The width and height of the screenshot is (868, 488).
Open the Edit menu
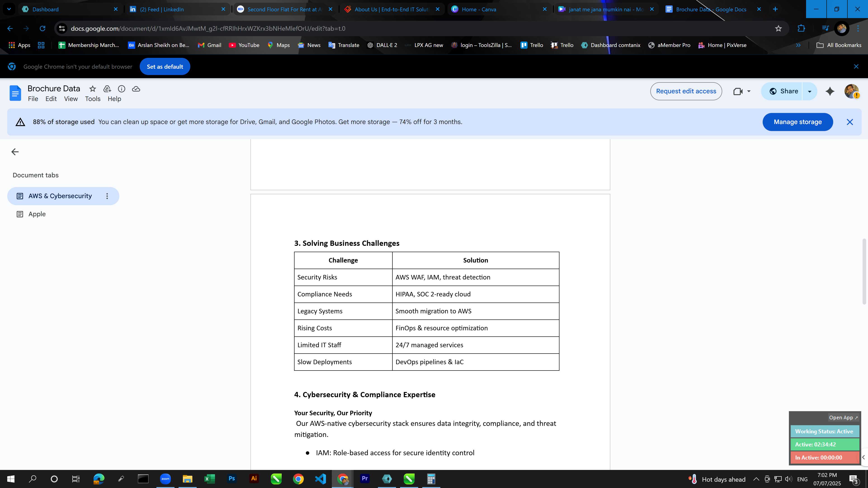51,99
